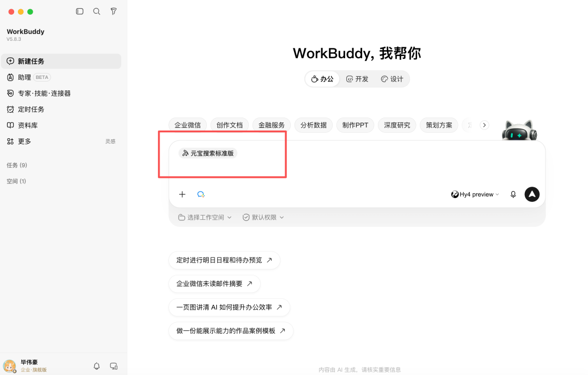Switch to the 设计 mode tab
This screenshot has height=375, width=588.
392,79
